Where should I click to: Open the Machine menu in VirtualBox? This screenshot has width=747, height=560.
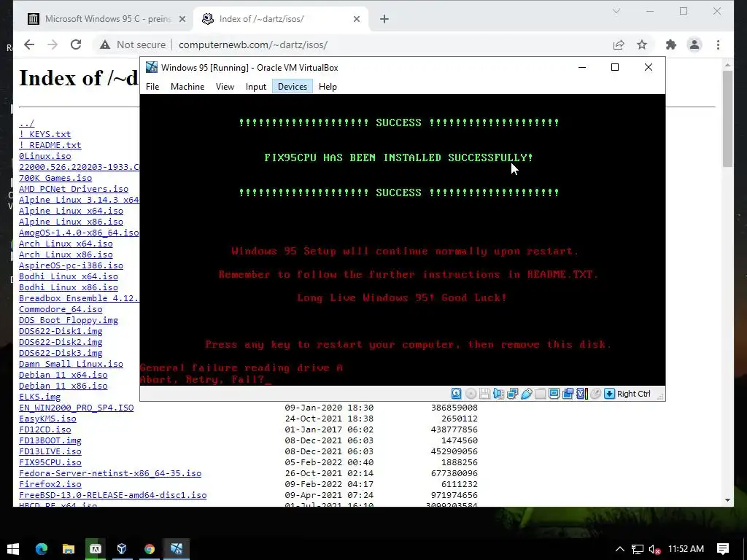click(187, 87)
